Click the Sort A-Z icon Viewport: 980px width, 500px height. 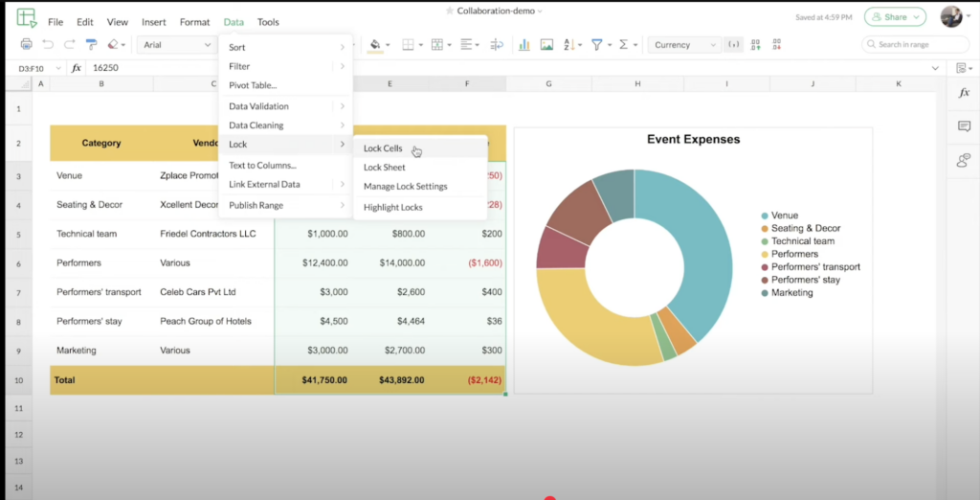(568, 44)
